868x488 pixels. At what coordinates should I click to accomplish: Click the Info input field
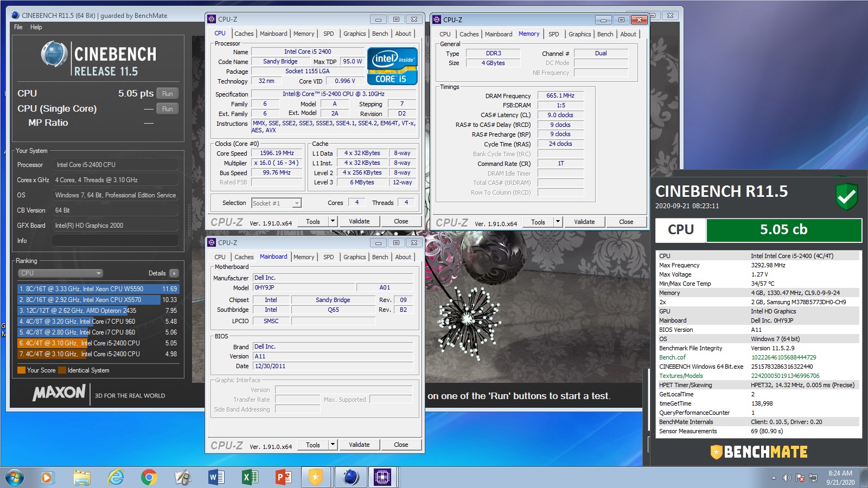[116, 241]
